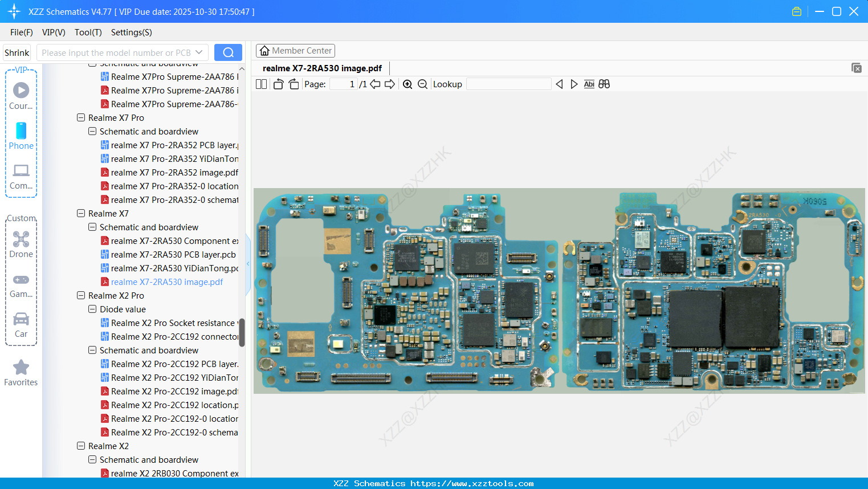The height and width of the screenshot is (489, 868).
Task: Open Realme X2 Pro Socket resistance file
Action: pyautogui.click(x=169, y=323)
